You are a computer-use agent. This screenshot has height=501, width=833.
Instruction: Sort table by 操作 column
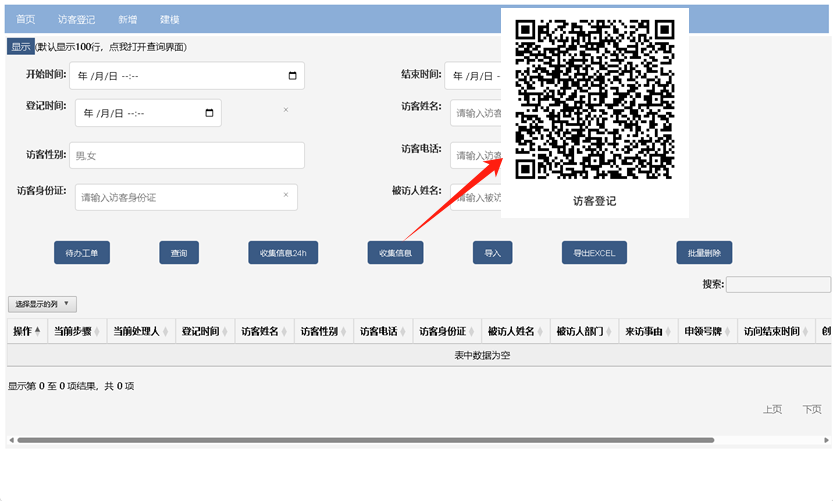pyautogui.click(x=28, y=332)
